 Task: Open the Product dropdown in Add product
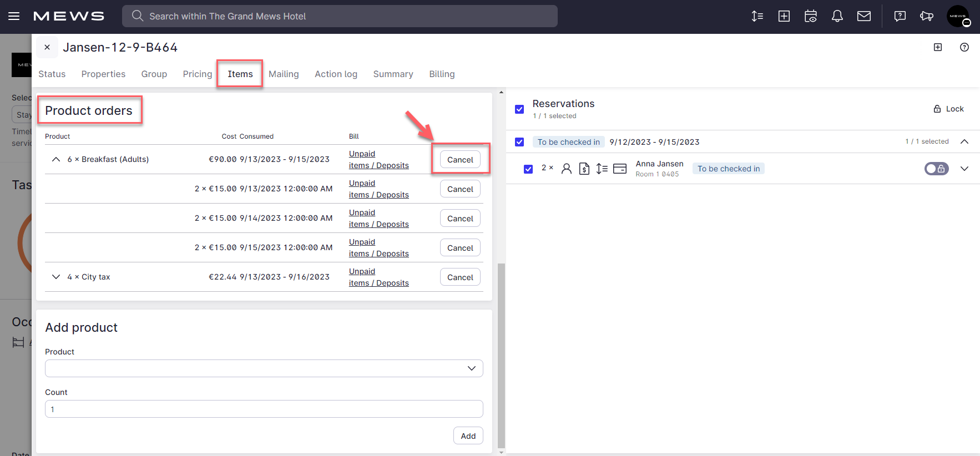[x=264, y=368]
